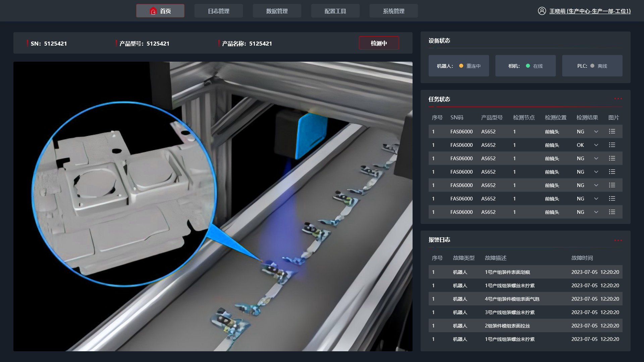Image resolution: width=644 pixels, height=362 pixels.
Task: Open picture list icon in last task row
Action: click(612, 212)
